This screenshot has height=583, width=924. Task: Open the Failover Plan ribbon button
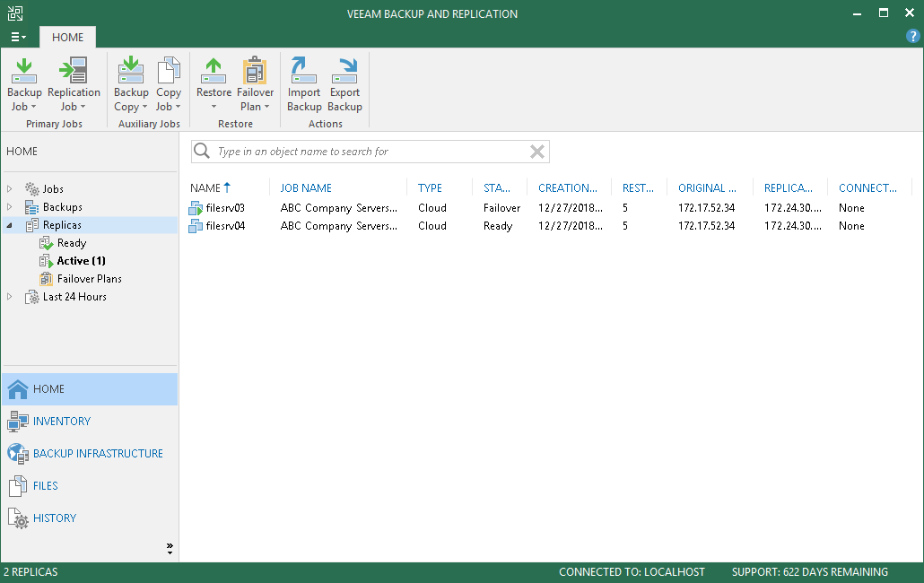click(x=255, y=84)
